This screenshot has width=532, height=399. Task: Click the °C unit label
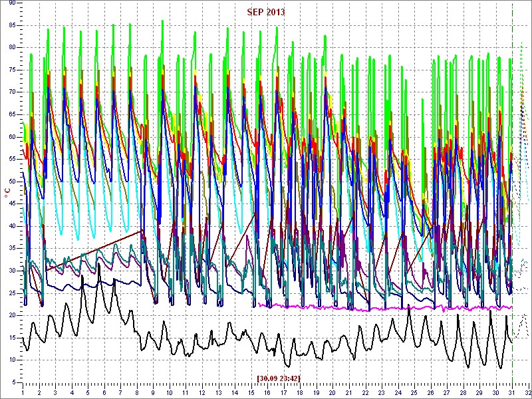pyautogui.click(x=7, y=194)
